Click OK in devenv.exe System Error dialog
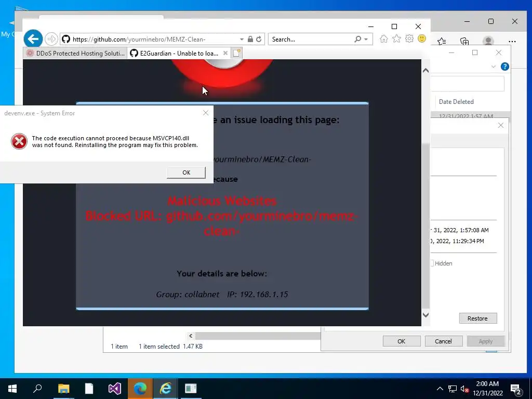The width and height of the screenshot is (532, 399). [187, 172]
